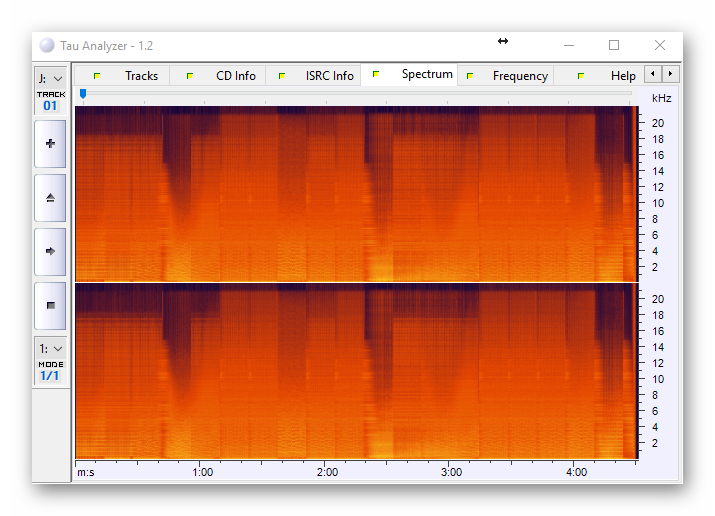Expand the mode 1: dropdown
Screen dimensions: 715x516
(x=50, y=348)
